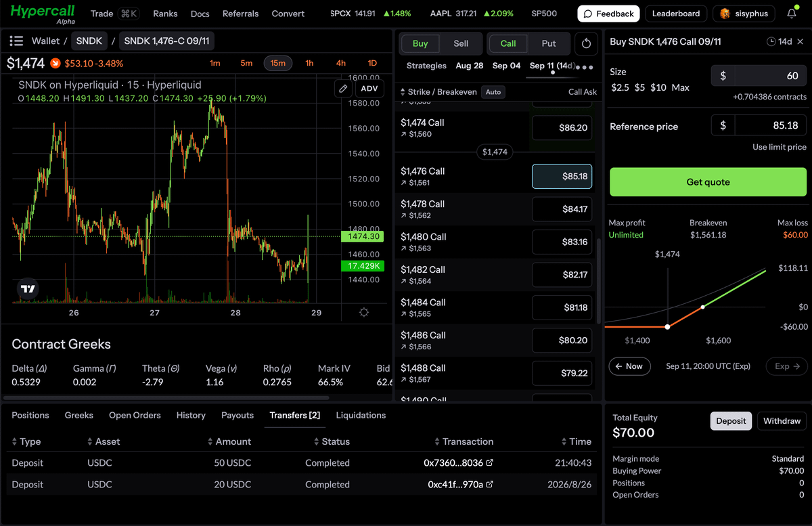Select 1D chart interval

[x=372, y=63]
